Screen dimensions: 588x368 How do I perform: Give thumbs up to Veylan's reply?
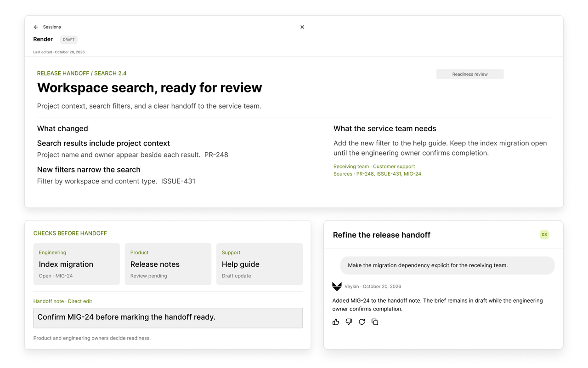point(336,322)
